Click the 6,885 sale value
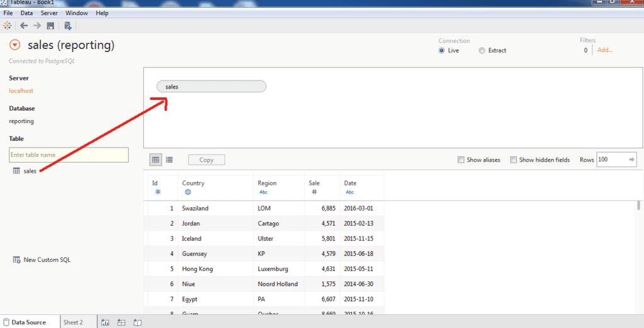This screenshot has height=328, width=644. click(x=322, y=208)
